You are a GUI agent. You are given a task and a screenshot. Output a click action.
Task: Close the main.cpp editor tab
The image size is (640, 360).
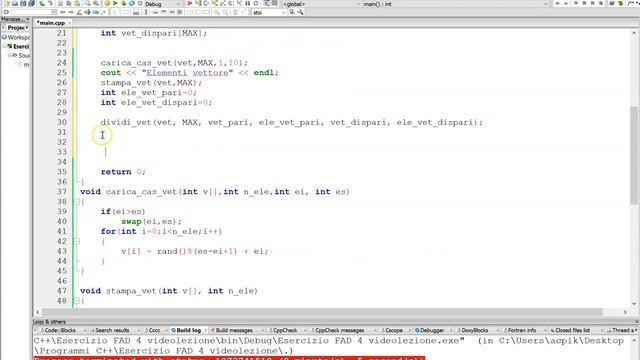click(69, 23)
